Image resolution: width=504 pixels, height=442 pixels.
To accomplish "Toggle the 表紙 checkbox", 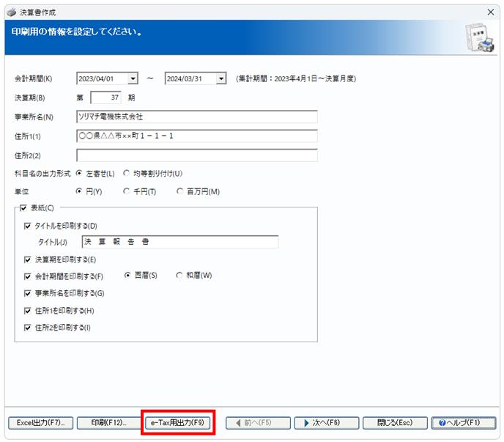I will pos(23,208).
